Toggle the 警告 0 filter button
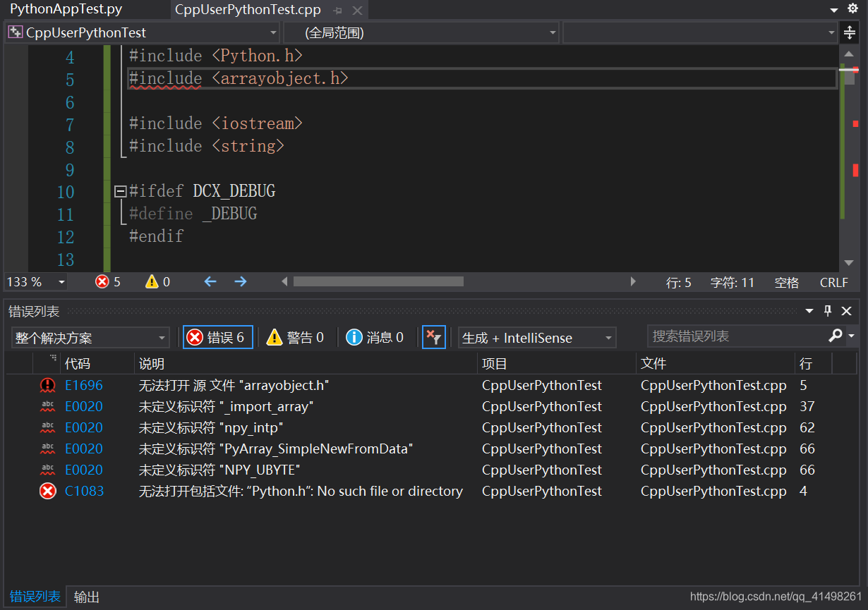 (x=296, y=338)
